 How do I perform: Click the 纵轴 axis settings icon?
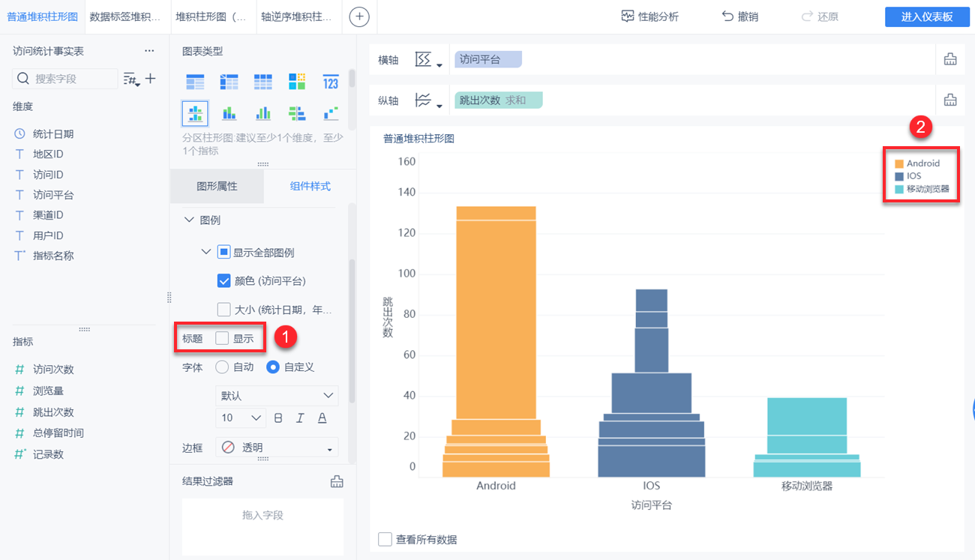[427, 100]
